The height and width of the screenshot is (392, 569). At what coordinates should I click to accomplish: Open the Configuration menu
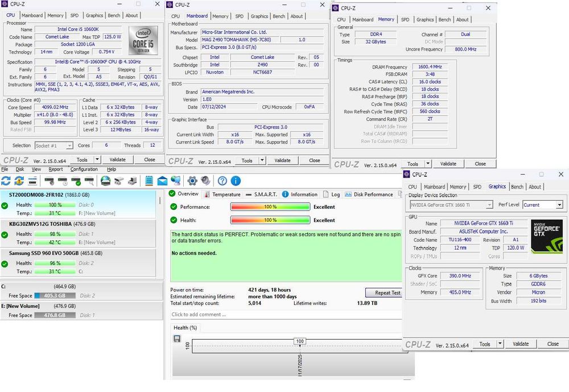tap(84, 169)
